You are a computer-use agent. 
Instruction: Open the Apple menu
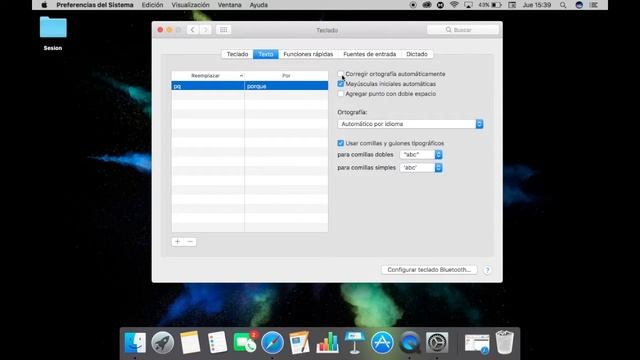(x=44, y=5)
